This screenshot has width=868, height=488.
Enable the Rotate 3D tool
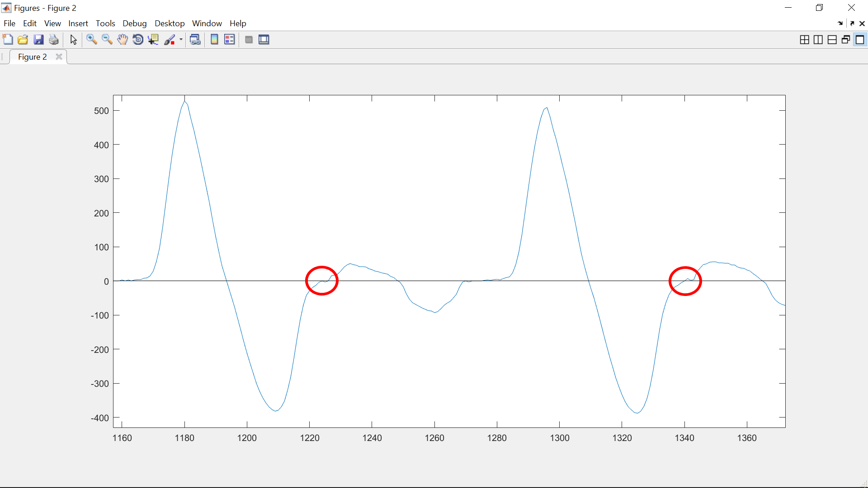(x=138, y=40)
